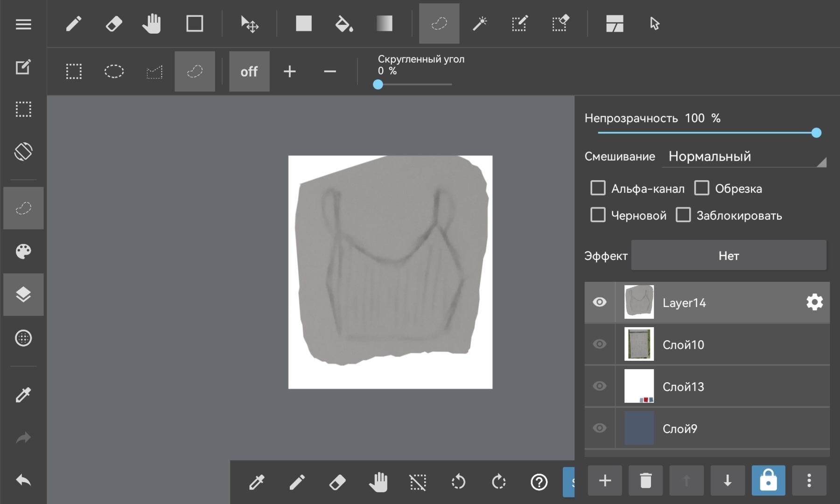Hide Layer14 using its eye icon

[x=600, y=302]
